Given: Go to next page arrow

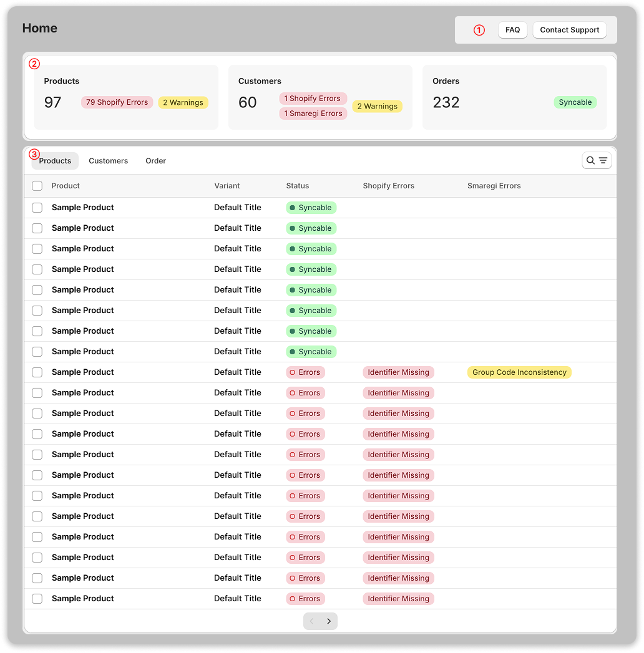Looking at the screenshot, I should [x=329, y=621].
